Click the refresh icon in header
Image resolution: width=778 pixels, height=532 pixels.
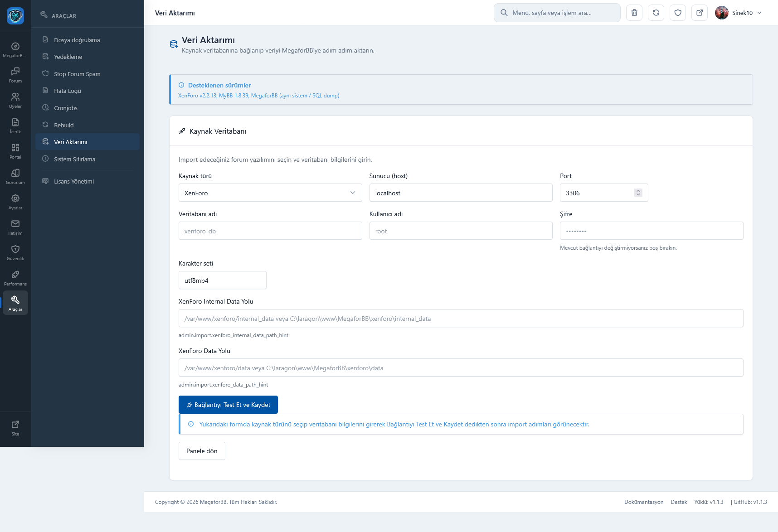point(656,13)
